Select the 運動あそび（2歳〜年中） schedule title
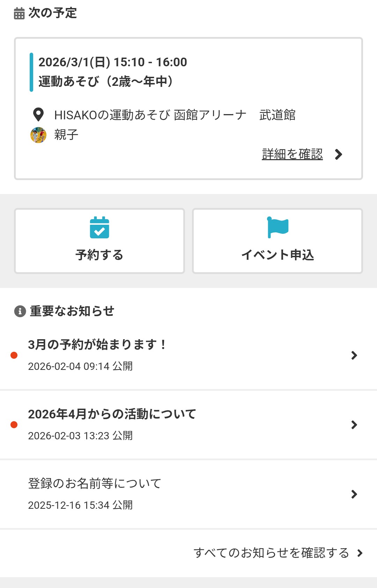Image resolution: width=377 pixels, height=588 pixels. pyautogui.click(x=105, y=82)
